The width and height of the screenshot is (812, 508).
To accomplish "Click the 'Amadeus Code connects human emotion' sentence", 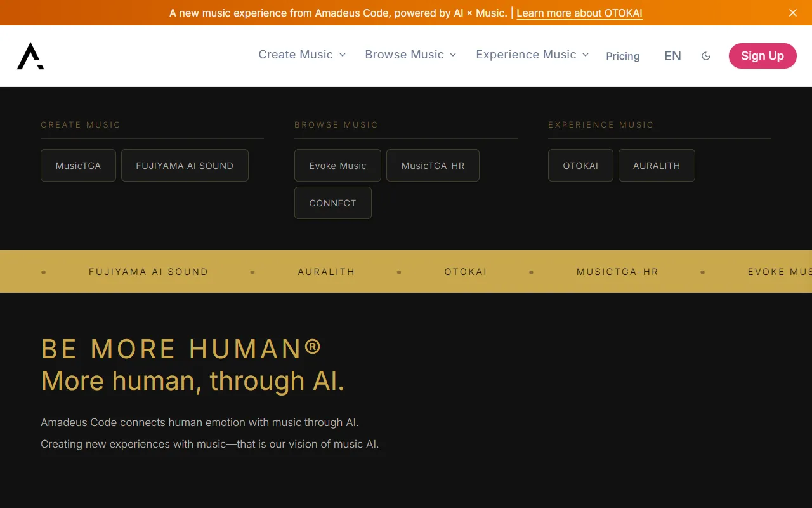I will 200,422.
